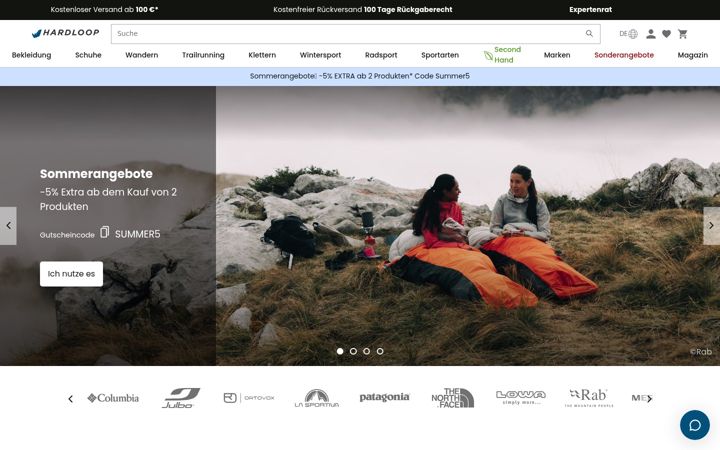The image size is (720, 450).
Task: Open the Julbo brand logo
Action: point(180,398)
